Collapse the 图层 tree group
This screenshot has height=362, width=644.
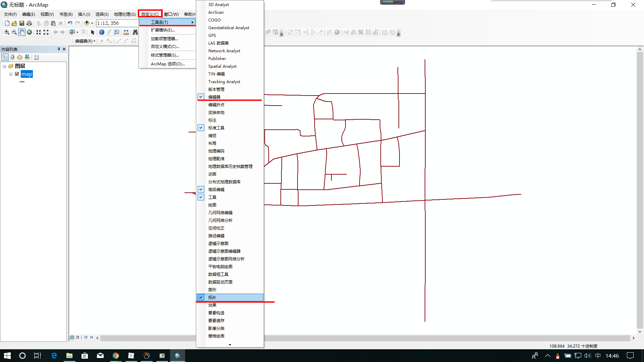pos(4,66)
